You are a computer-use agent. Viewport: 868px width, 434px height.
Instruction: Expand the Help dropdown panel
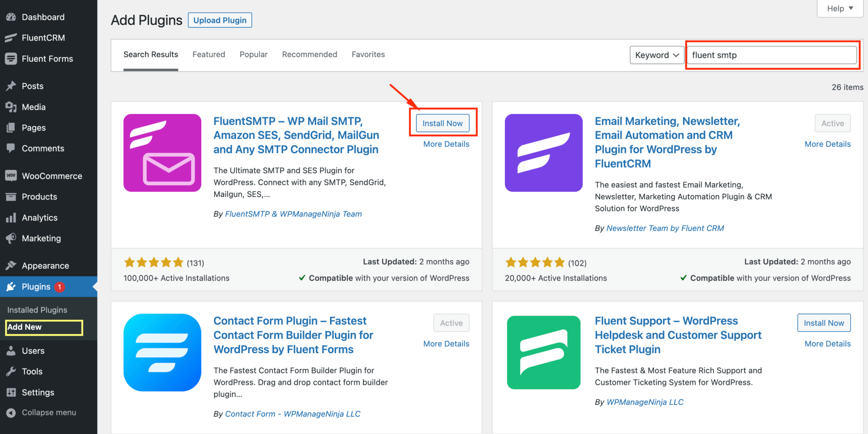click(x=840, y=8)
